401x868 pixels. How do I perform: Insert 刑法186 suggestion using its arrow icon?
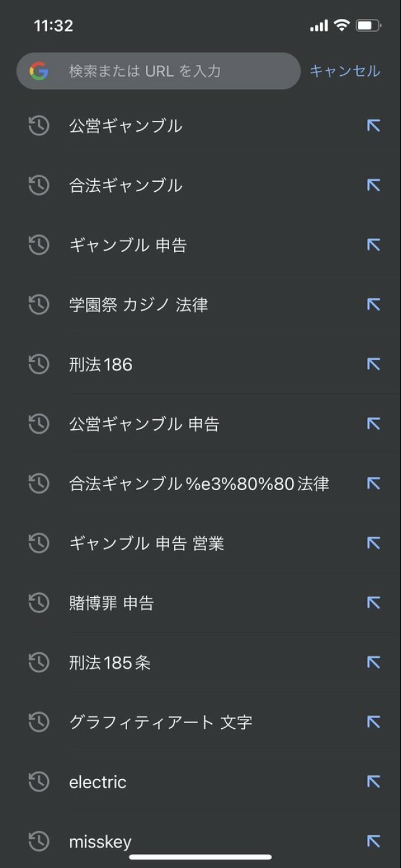click(x=373, y=365)
